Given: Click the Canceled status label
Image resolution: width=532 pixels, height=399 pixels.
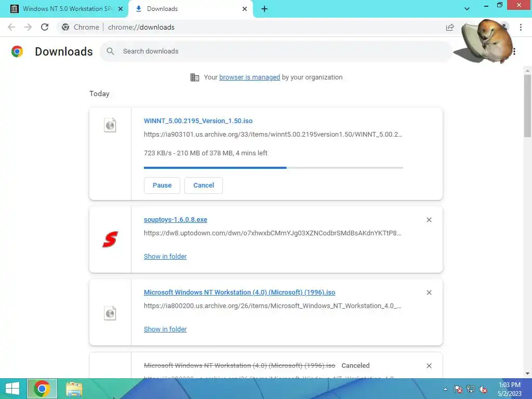Looking at the screenshot, I should [355, 366].
